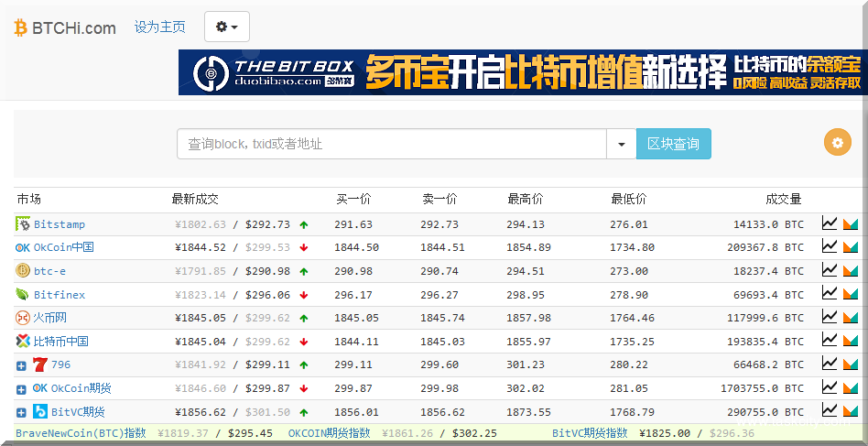Click the 最高价 column header
The height and width of the screenshot is (446, 868).
pyautogui.click(x=525, y=200)
